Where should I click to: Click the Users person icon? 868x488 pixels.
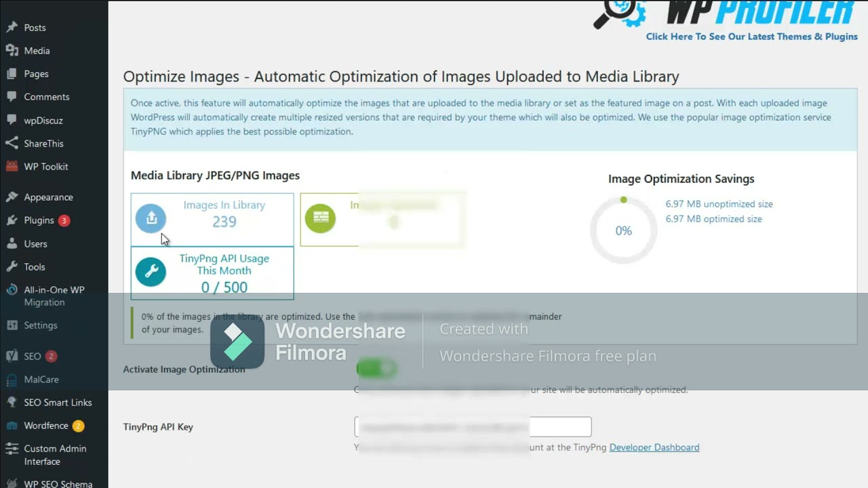pos(12,244)
